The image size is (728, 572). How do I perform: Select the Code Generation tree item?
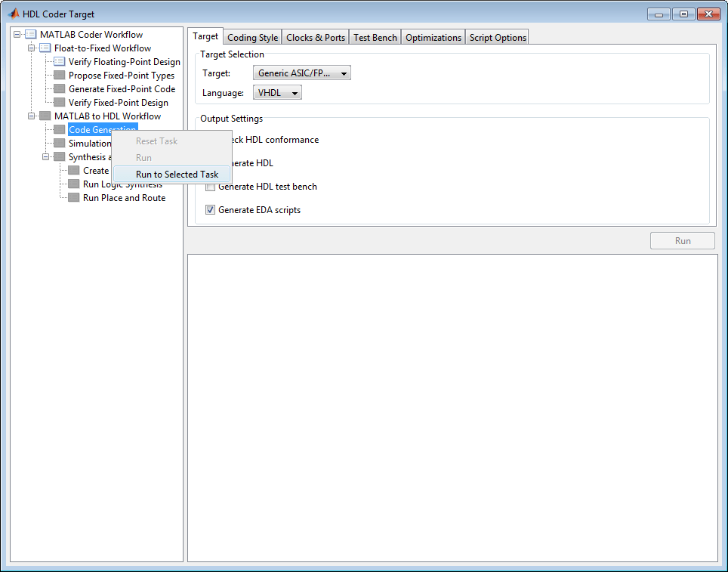pos(102,129)
